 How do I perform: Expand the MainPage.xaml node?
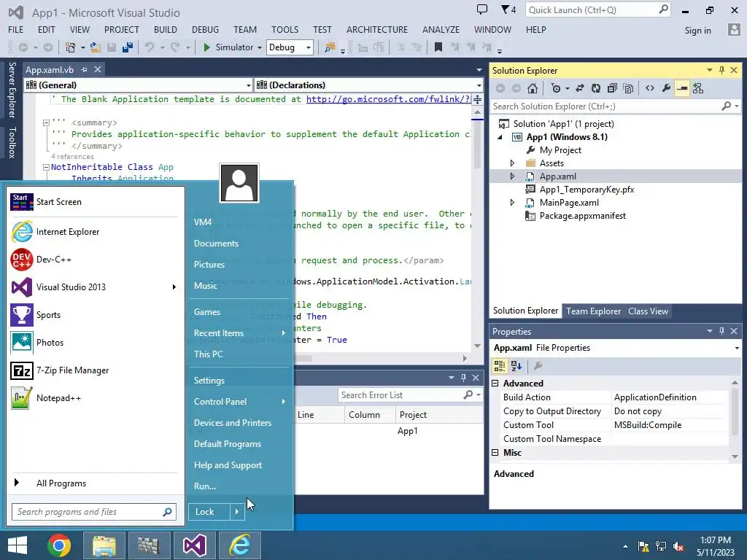(512, 203)
